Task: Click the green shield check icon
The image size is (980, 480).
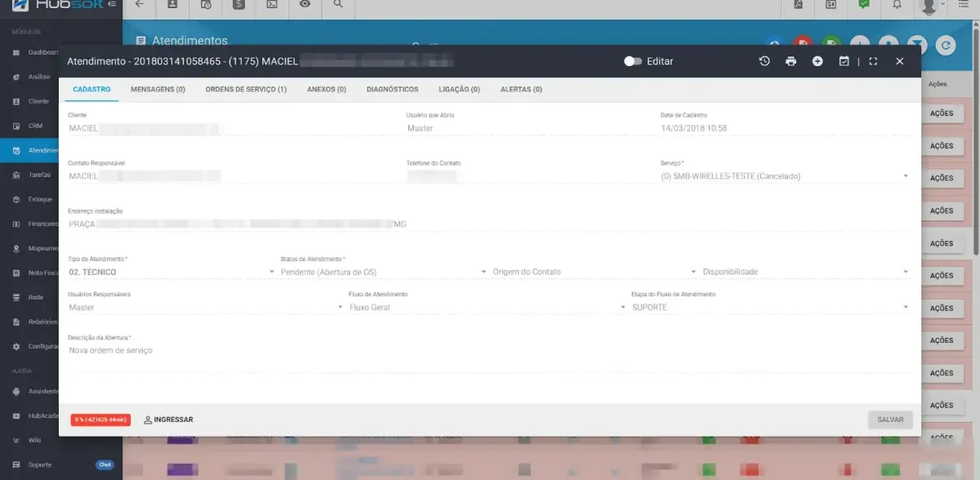Action: tap(863, 4)
